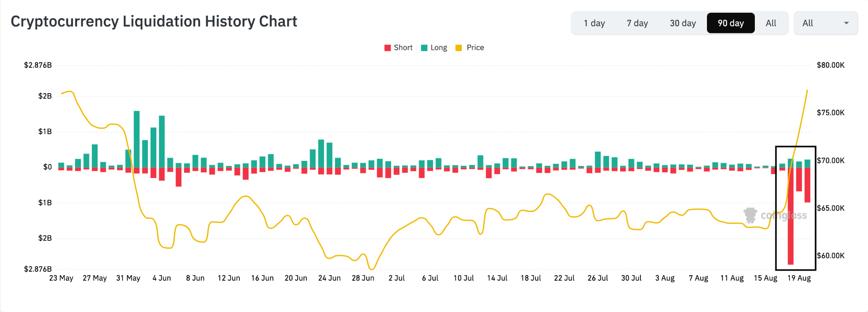Click the $75.00K price axis label
This screenshot has height=312, width=868.
(x=831, y=113)
